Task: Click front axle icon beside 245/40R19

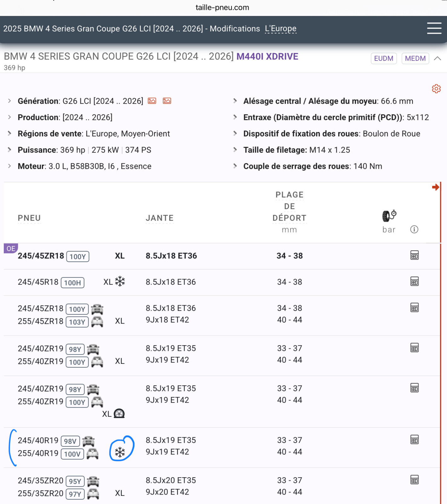Action: (89, 441)
